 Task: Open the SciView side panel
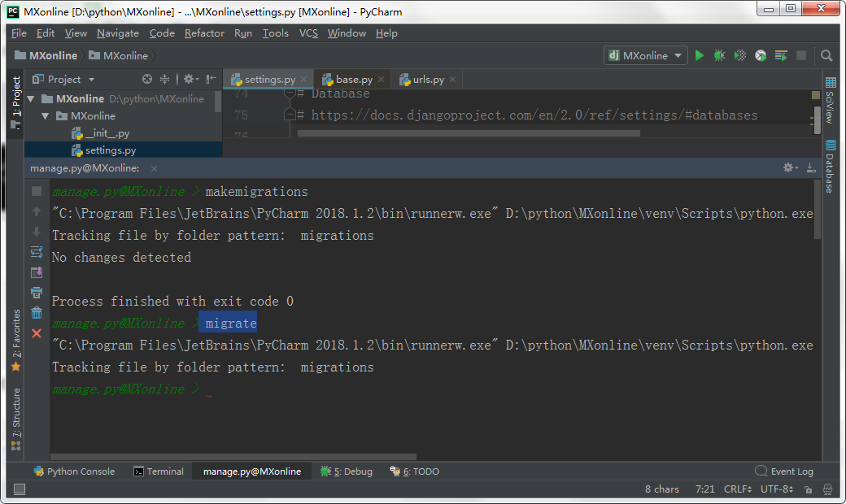click(831, 101)
